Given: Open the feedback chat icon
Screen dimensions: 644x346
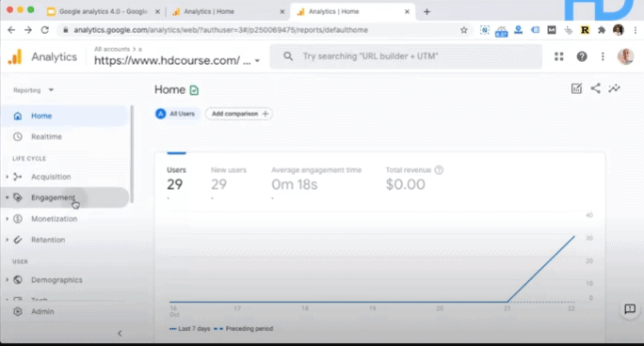Looking at the screenshot, I should point(630,309).
